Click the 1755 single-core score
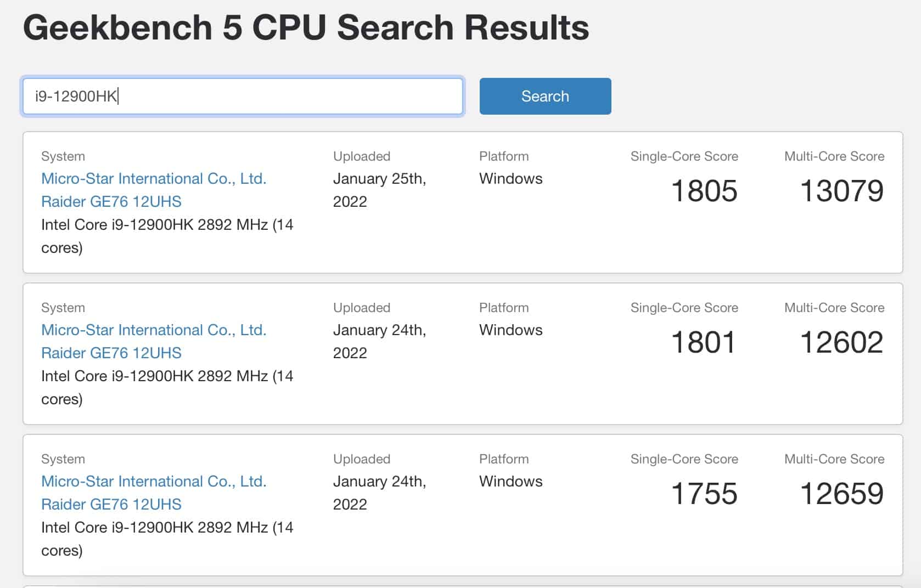This screenshot has height=588, width=921. (x=704, y=494)
